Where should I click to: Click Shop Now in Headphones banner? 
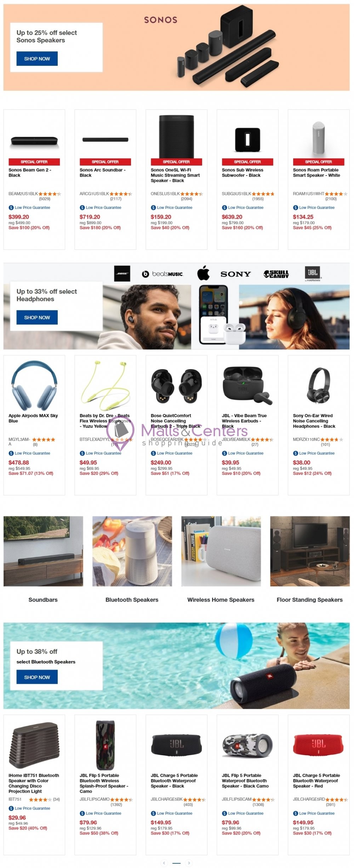(37, 317)
